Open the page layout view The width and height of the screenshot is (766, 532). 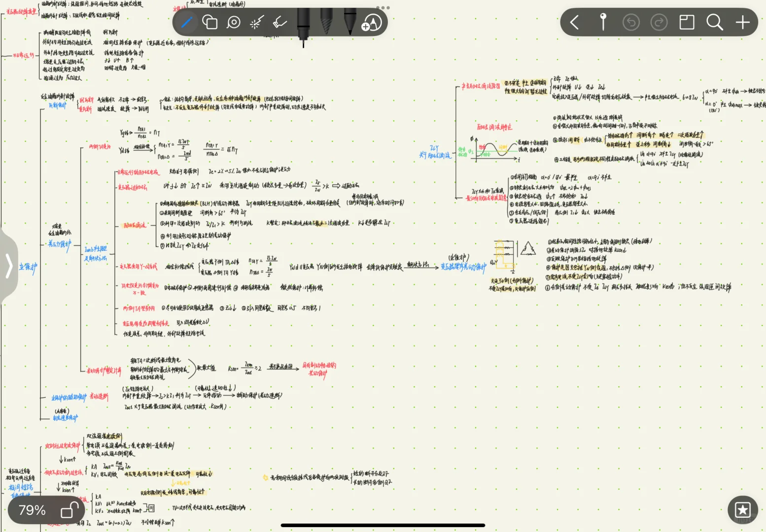point(687,22)
